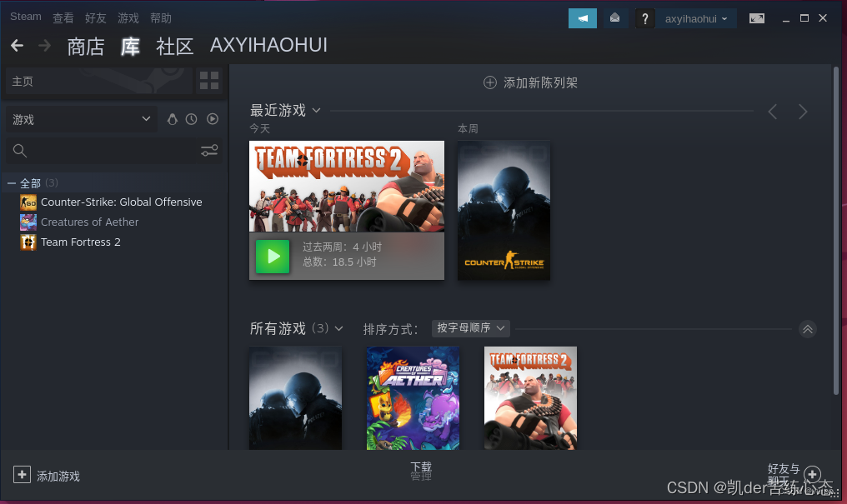This screenshot has width=847, height=504.
Task: Open the help question mark icon
Action: [x=645, y=18]
